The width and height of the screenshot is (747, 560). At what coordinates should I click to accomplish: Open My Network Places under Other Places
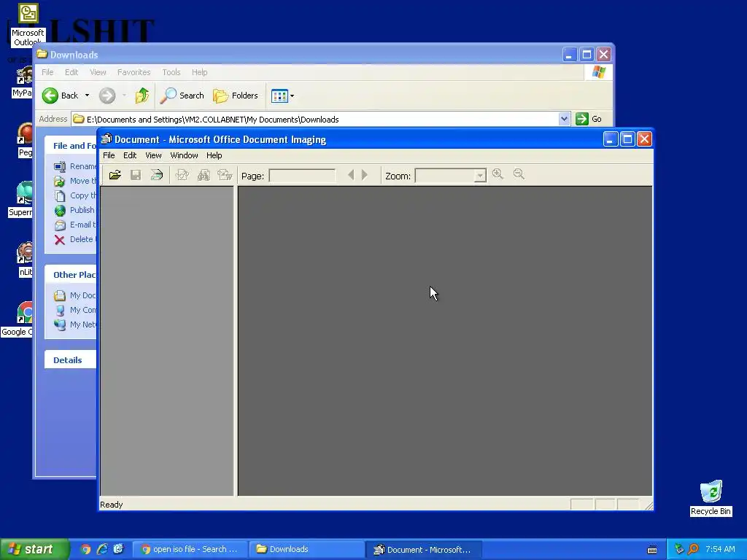point(75,324)
